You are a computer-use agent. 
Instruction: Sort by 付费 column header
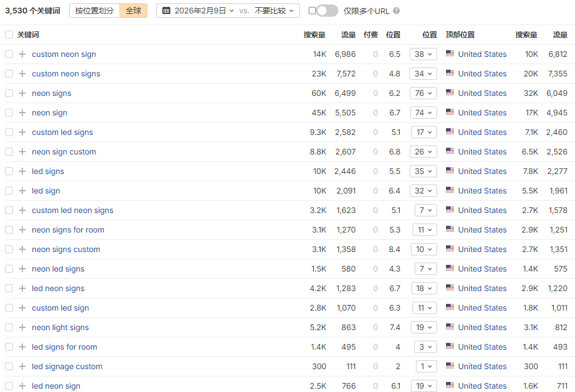click(370, 35)
